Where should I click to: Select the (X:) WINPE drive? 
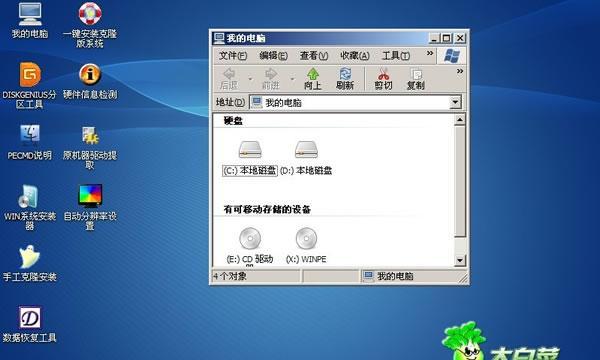(306, 246)
